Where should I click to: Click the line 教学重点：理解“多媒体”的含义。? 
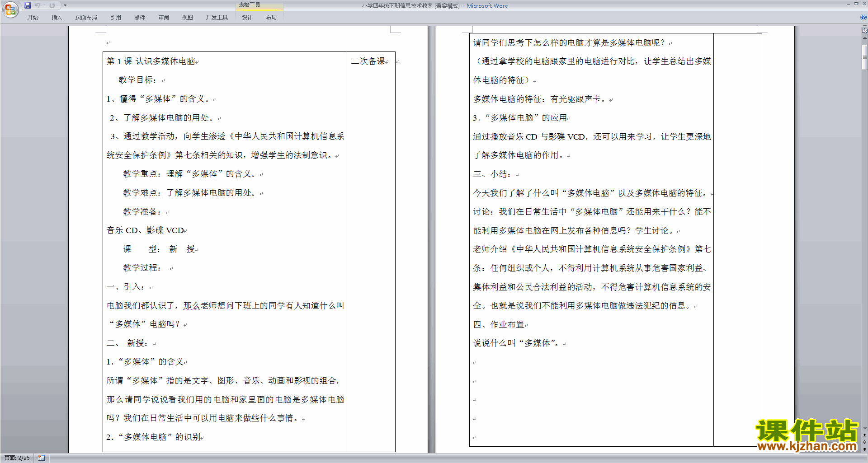190,174
